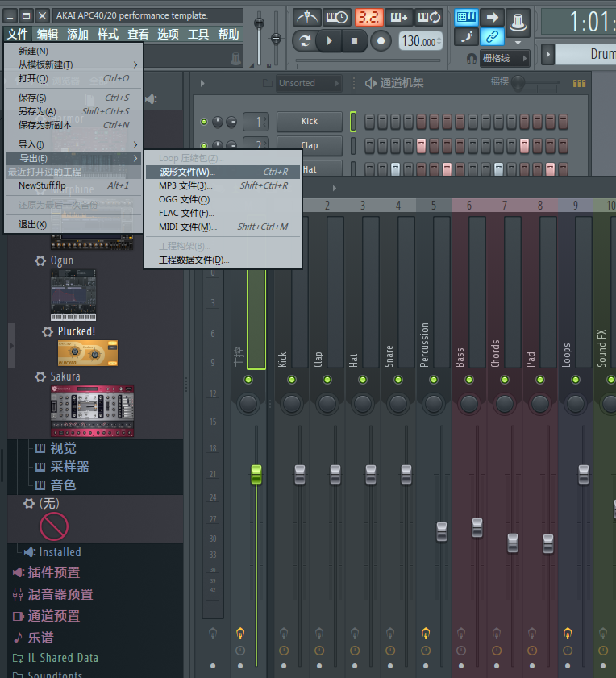Toggle the Kick channel mute LED
616x678 pixels.
click(x=204, y=122)
